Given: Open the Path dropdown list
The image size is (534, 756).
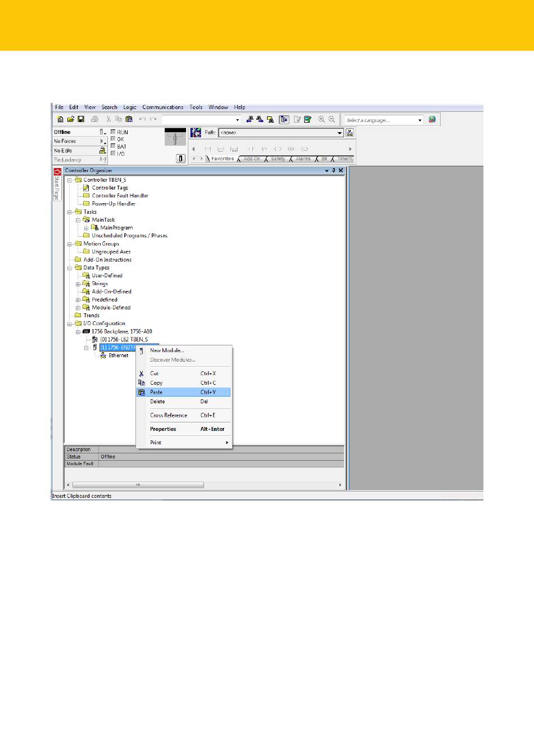Looking at the screenshot, I should point(340,133).
